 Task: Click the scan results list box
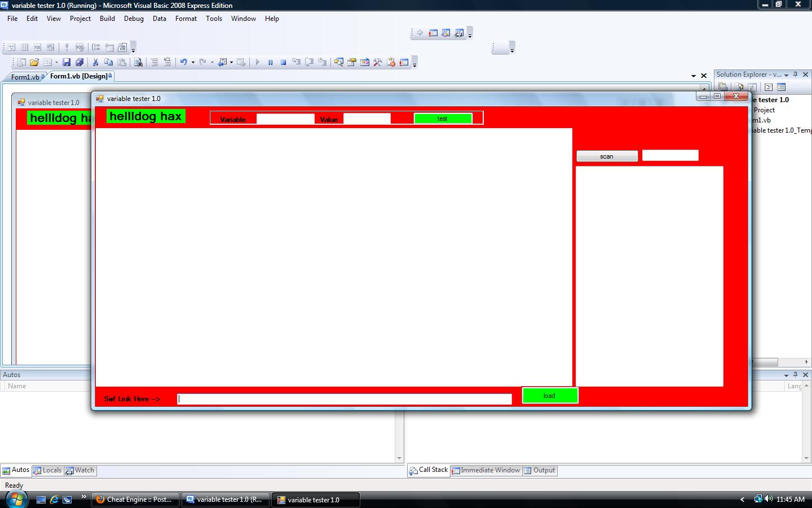[x=650, y=277]
